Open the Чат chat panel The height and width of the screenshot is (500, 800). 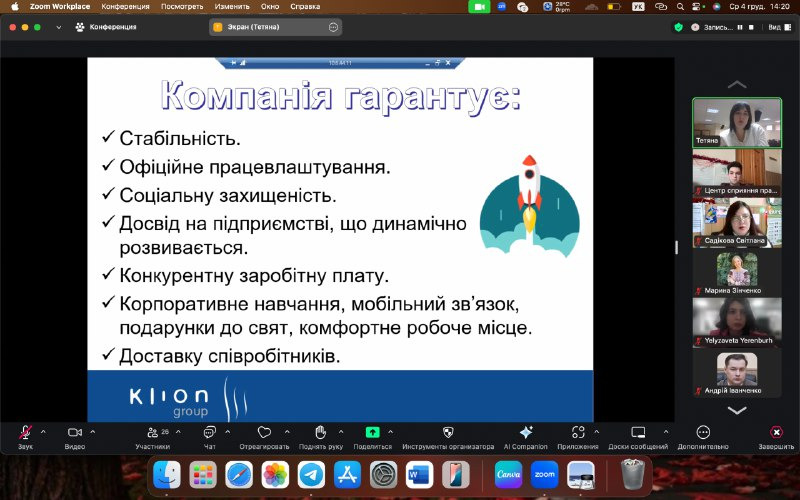coord(210,434)
